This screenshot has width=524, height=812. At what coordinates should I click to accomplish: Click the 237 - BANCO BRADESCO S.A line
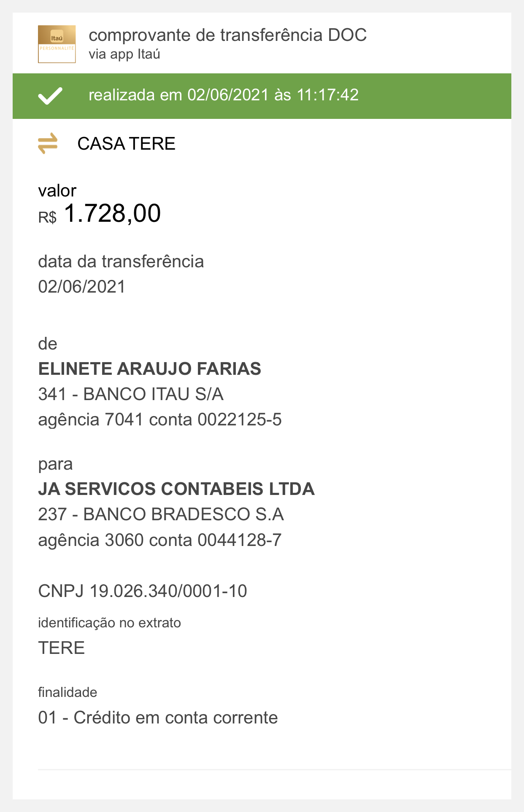pyautogui.click(x=161, y=514)
